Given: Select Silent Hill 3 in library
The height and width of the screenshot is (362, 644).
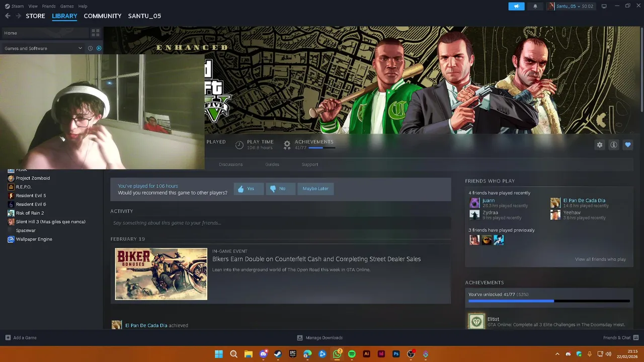Looking at the screenshot, I should point(50,222).
